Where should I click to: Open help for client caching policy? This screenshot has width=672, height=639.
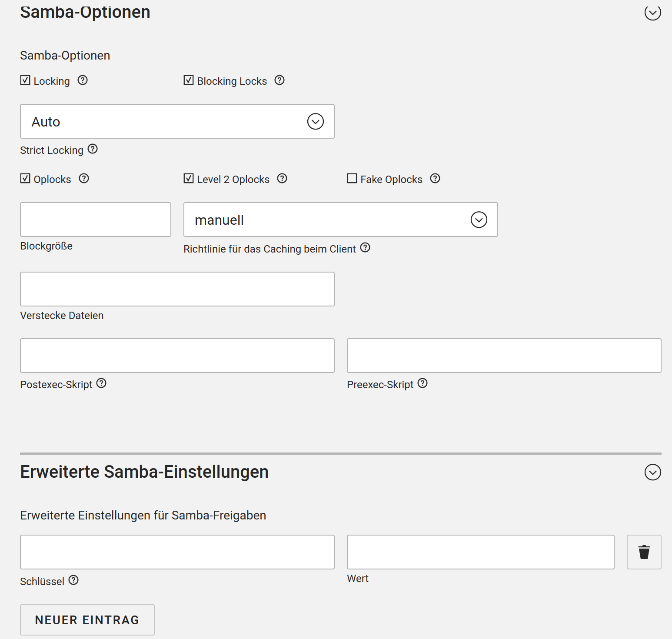point(365,247)
